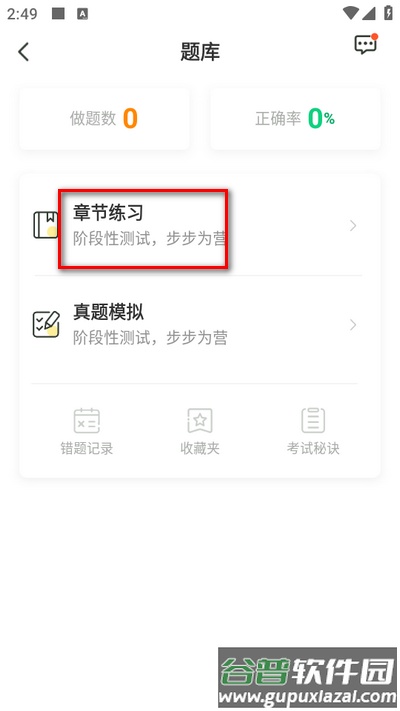This screenshot has width=400, height=711.
Task: Tap the keyboard A notification icon
Action: coord(82,14)
